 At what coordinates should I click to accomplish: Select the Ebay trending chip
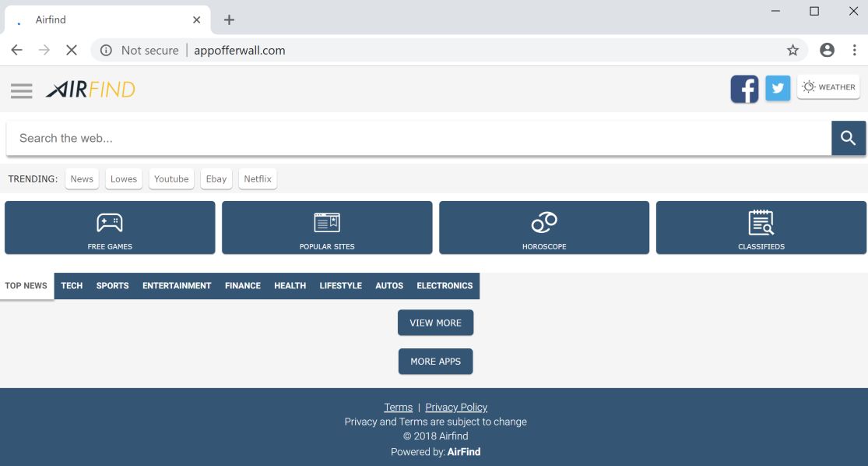[x=216, y=179]
